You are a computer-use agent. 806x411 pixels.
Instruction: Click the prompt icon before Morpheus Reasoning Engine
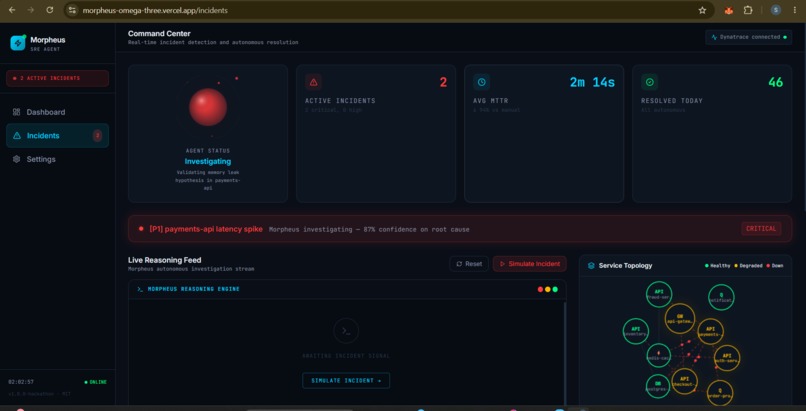coord(140,289)
